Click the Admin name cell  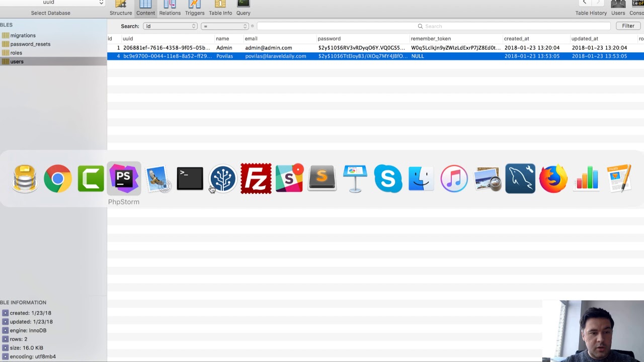point(224,48)
